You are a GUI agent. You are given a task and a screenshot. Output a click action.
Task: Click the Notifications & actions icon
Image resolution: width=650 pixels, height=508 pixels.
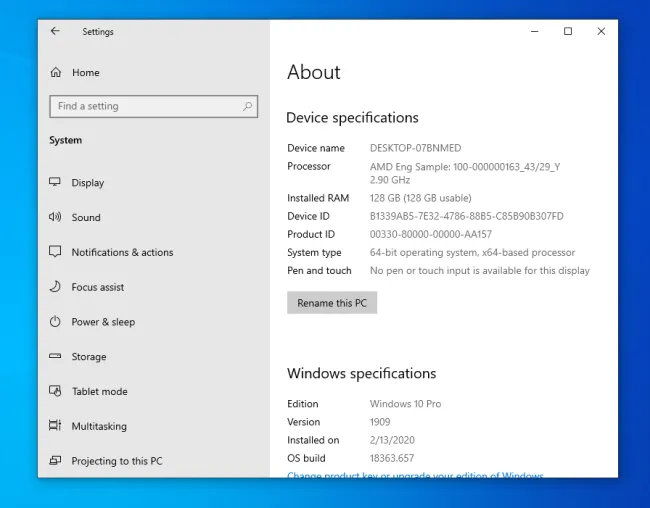[x=56, y=252]
